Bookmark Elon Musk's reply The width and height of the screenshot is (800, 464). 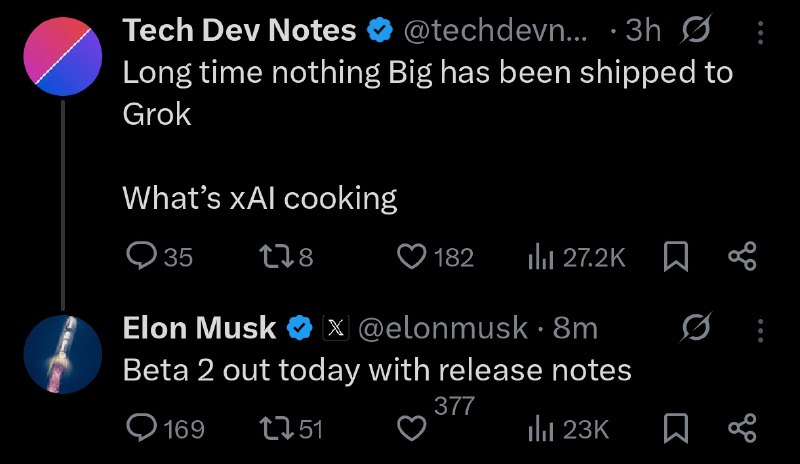click(677, 428)
